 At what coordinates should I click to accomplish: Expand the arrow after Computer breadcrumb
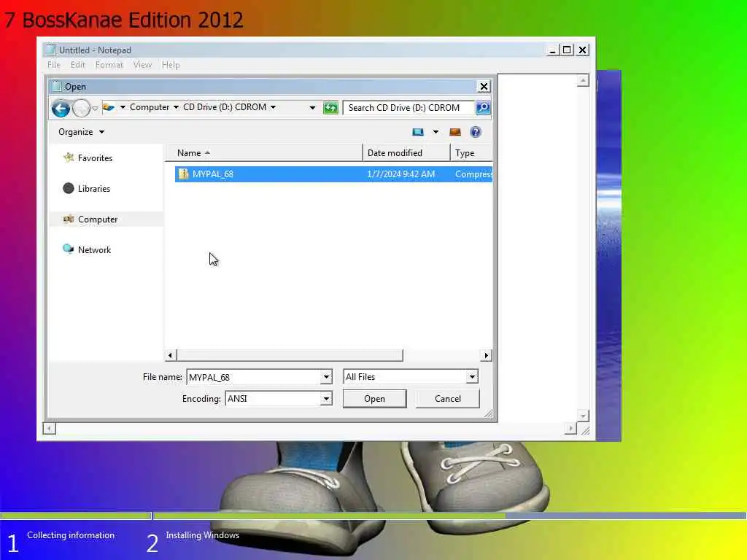(176, 107)
